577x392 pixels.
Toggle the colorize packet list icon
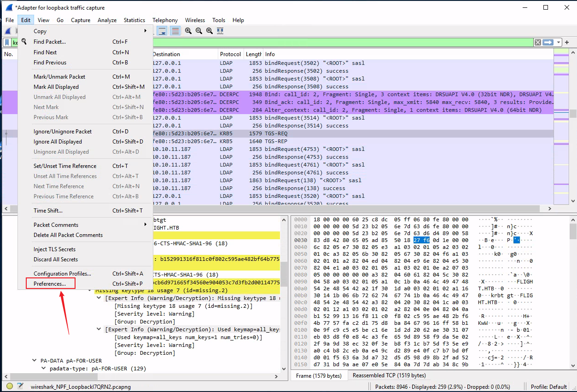tap(175, 31)
